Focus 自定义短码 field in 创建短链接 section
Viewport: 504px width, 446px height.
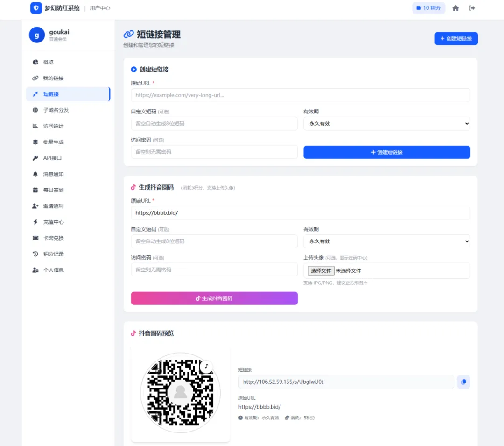(214, 123)
